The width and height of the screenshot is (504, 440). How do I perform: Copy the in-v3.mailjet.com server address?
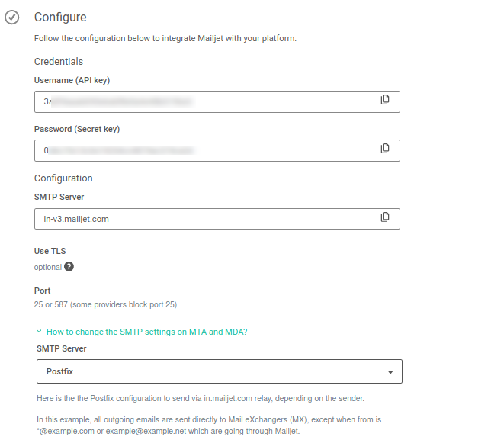point(385,217)
